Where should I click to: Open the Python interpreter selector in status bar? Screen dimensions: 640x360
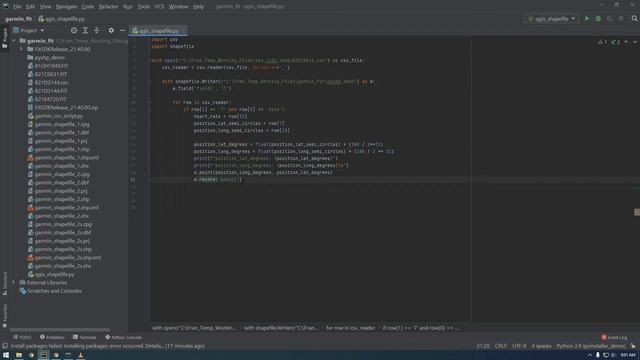pos(591,346)
